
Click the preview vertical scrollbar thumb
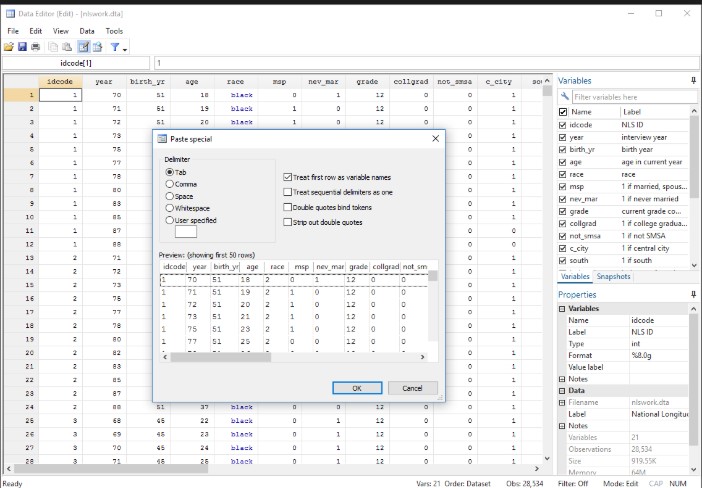click(432, 276)
